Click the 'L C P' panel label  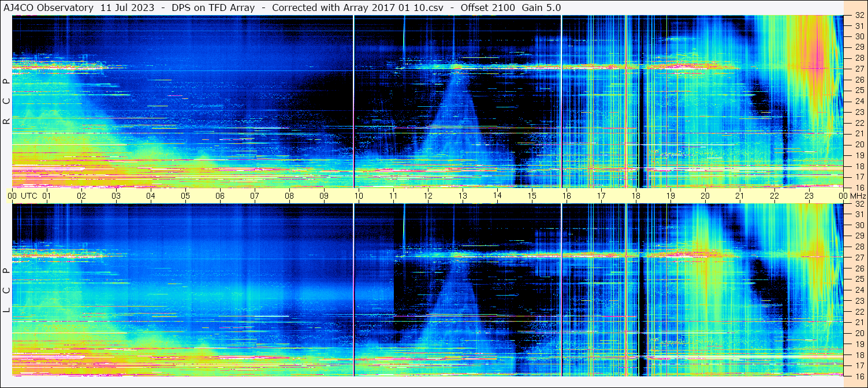6,290
